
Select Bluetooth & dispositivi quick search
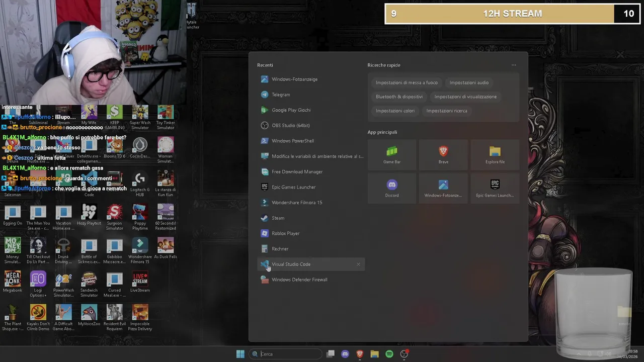point(399,97)
